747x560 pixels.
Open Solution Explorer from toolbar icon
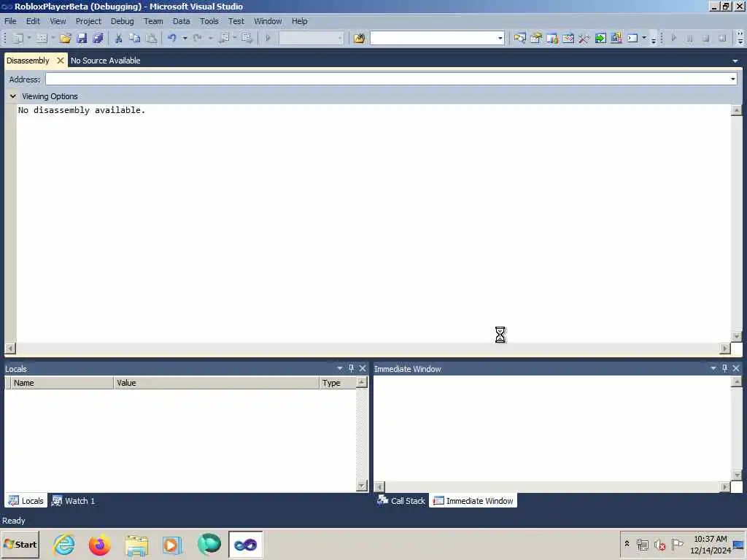pos(519,38)
